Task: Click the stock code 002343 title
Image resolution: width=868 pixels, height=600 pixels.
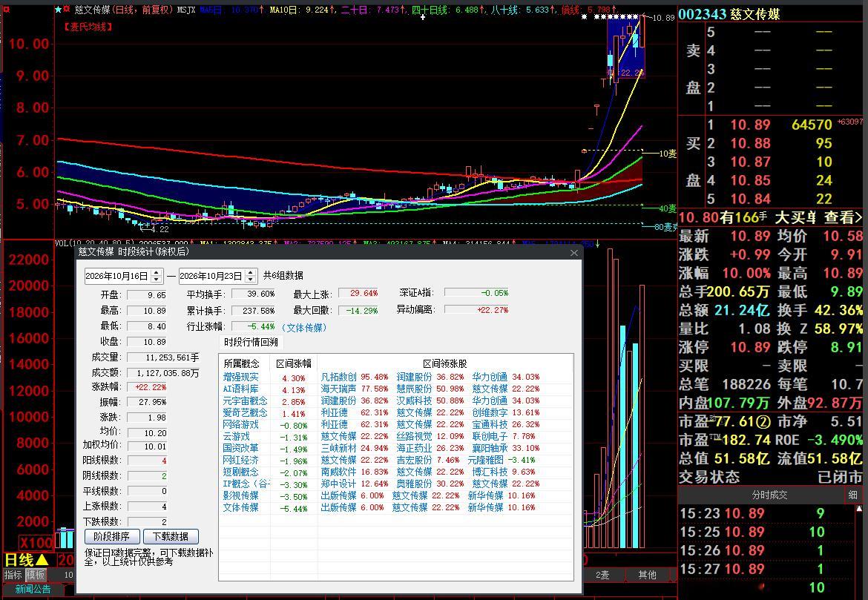Action: pyautogui.click(x=703, y=14)
